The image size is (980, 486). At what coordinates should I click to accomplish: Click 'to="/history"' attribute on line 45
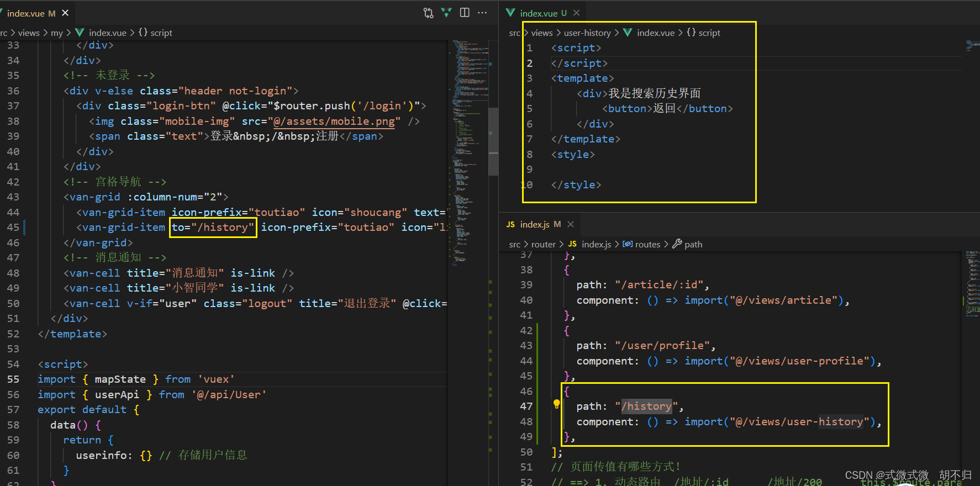[x=213, y=227]
